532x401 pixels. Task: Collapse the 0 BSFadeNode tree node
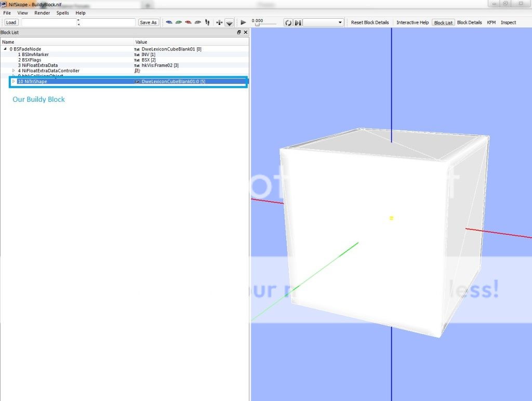click(x=5, y=49)
